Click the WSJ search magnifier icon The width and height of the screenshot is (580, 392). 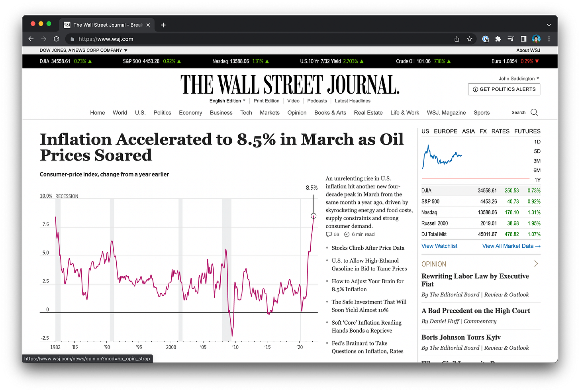click(x=535, y=112)
